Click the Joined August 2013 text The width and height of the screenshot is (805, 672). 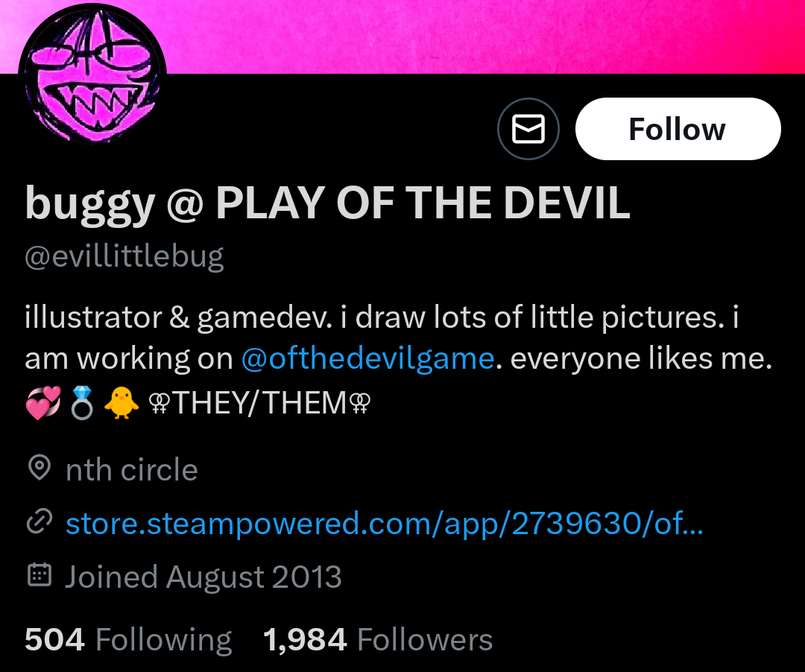pos(203,577)
